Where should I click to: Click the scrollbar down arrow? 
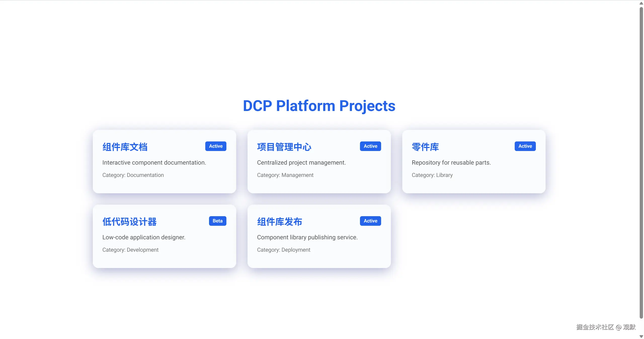[x=641, y=336]
